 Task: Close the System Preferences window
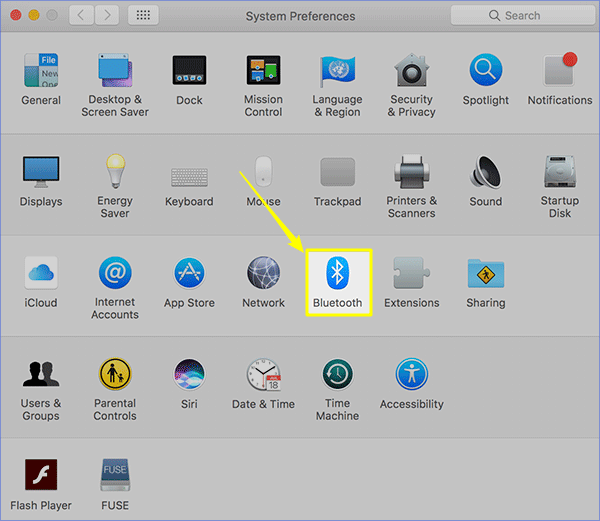(16, 15)
